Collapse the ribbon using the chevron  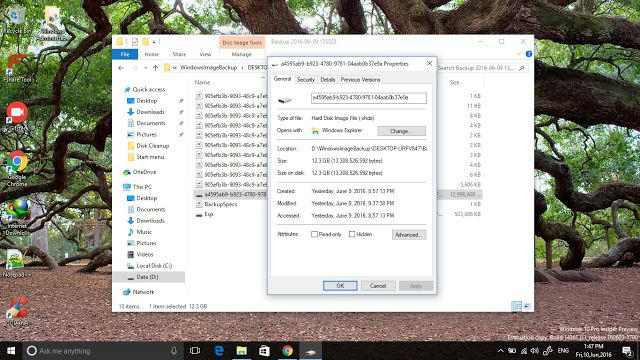(x=519, y=54)
